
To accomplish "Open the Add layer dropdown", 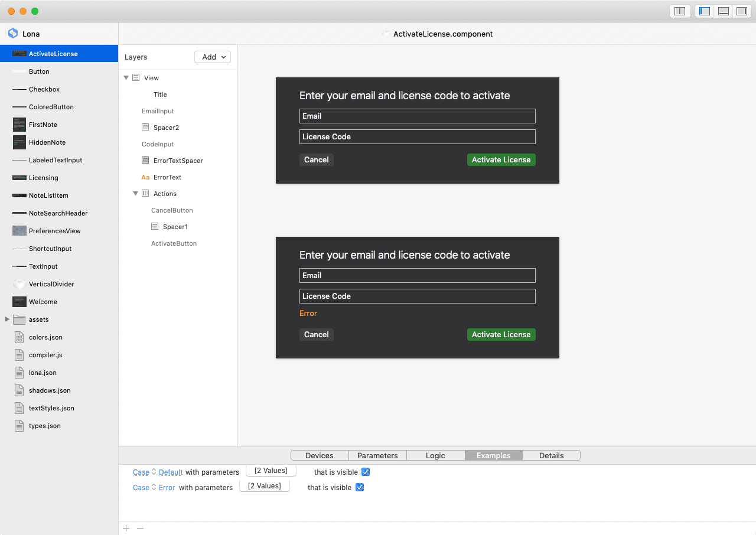I will click(x=213, y=57).
